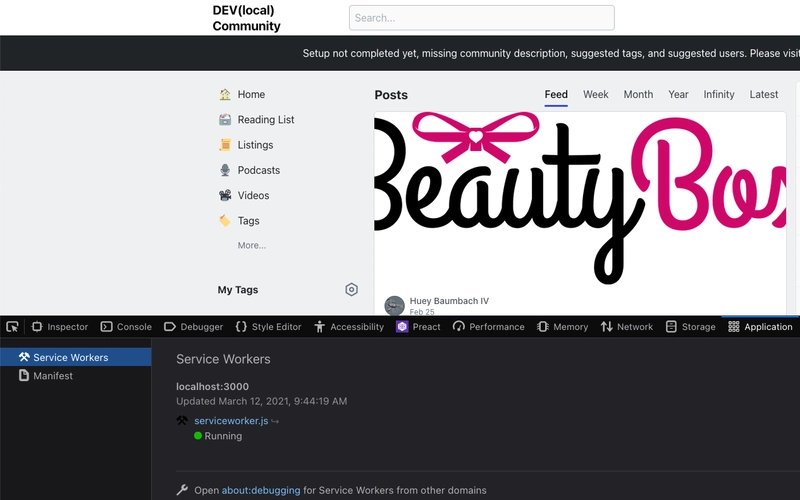This screenshot has height=500, width=800.
Task: Click the Manifest file icon in sidebar
Action: coord(24,376)
